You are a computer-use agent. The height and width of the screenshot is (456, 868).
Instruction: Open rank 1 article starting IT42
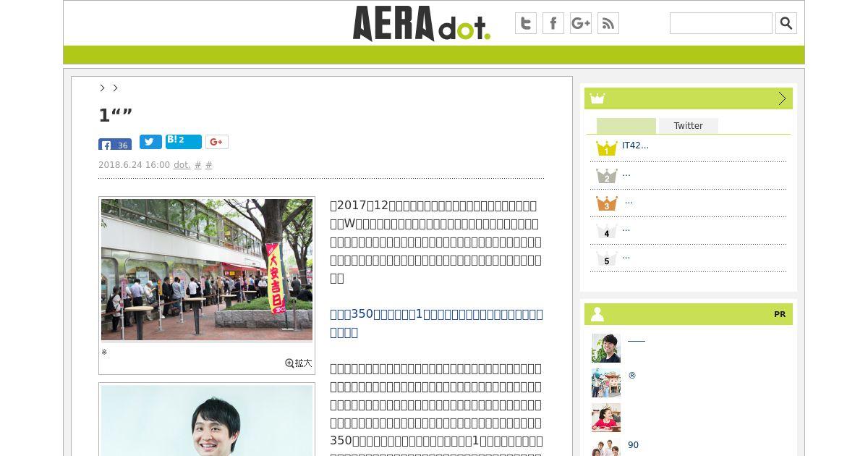click(x=635, y=145)
